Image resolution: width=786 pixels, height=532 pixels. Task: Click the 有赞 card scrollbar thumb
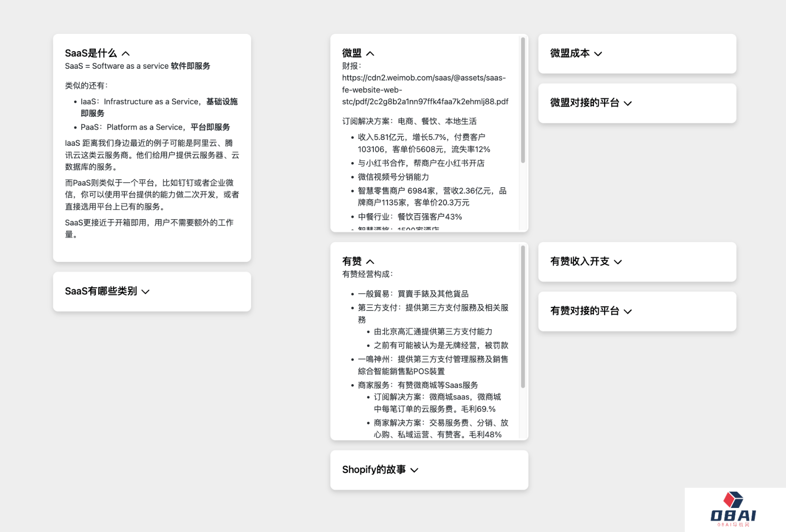(523, 317)
